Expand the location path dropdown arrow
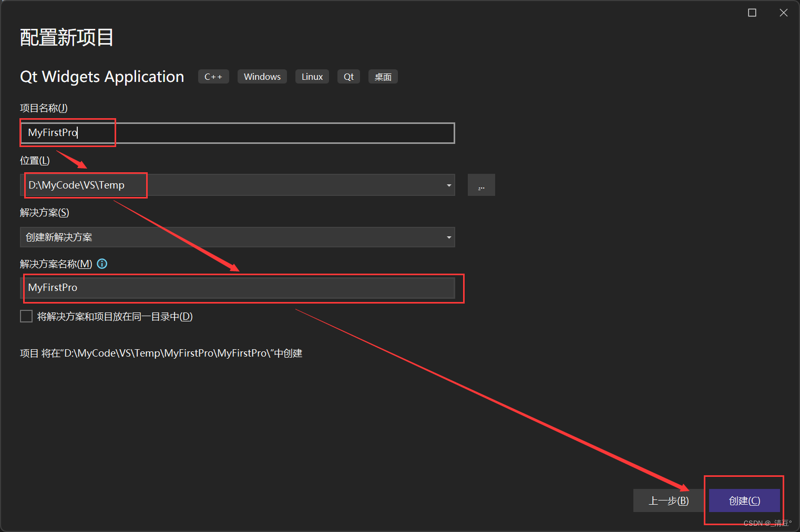The height and width of the screenshot is (532, 800). point(449,185)
